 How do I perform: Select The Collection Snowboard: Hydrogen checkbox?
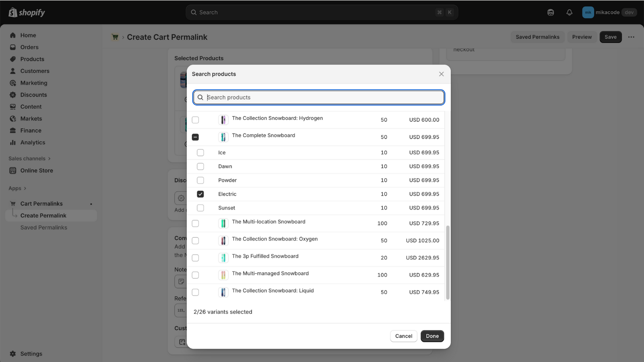(x=195, y=119)
